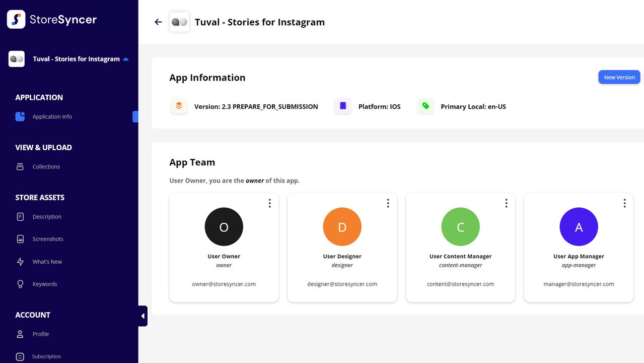
Task: Click the User Content Manager name
Action: point(461,256)
